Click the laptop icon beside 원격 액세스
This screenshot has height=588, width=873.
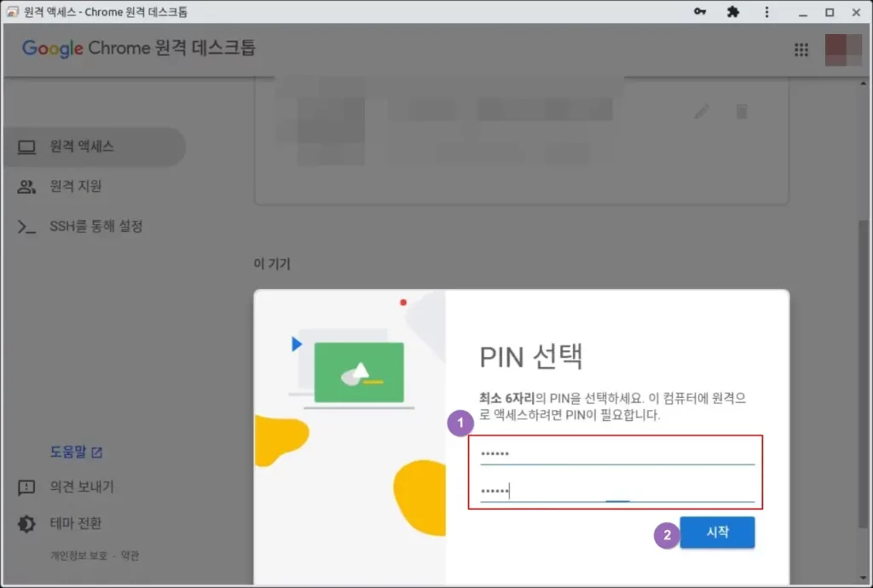[x=26, y=147]
